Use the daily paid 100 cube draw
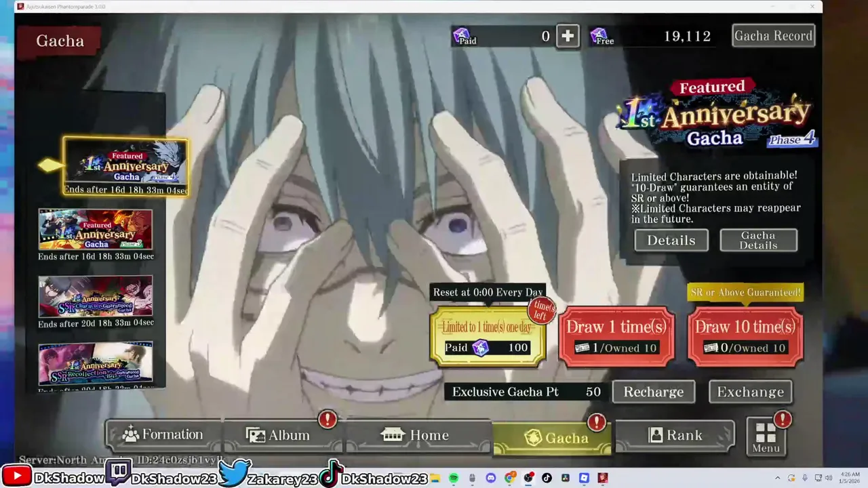 [x=488, y=336]
